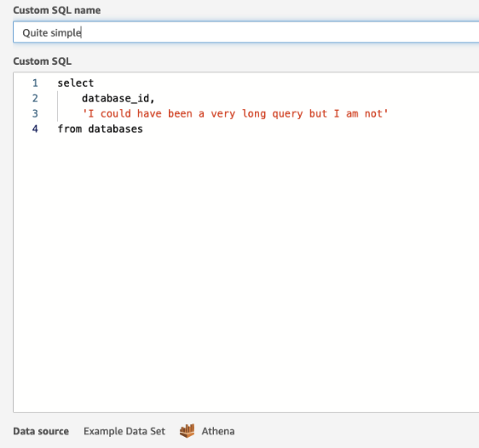This screenshot has width=479, height=448.
Task: Click line number 4 in editor gutter
Action: (x=35, y=129)
